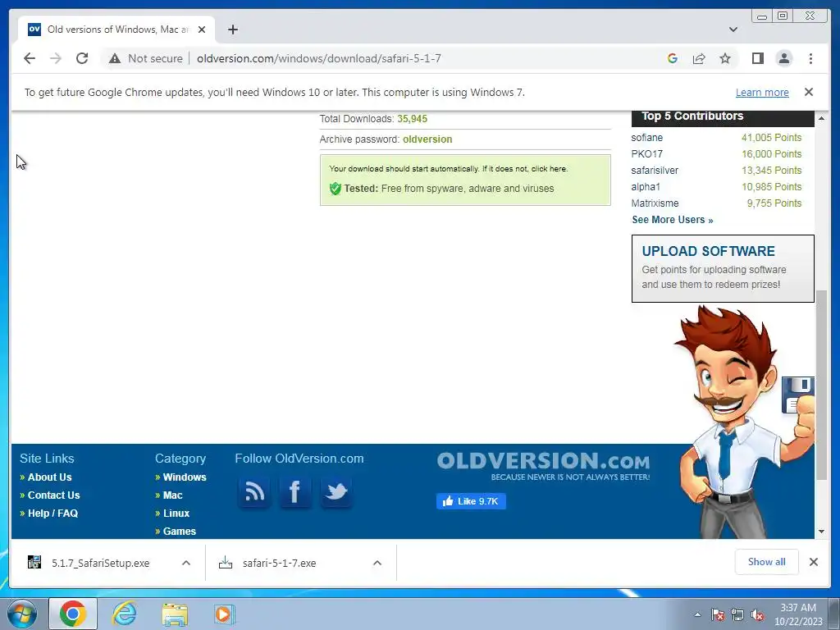Reload the current page

[82, 58]
